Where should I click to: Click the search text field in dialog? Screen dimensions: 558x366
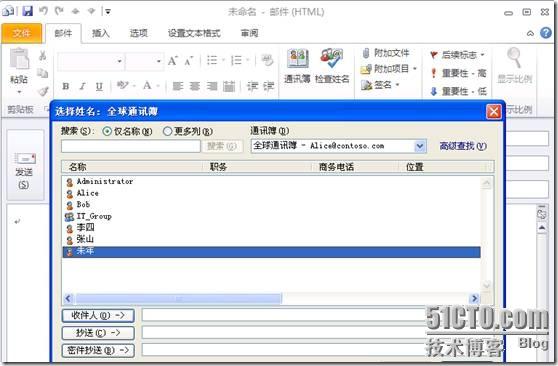pos(131,146)
